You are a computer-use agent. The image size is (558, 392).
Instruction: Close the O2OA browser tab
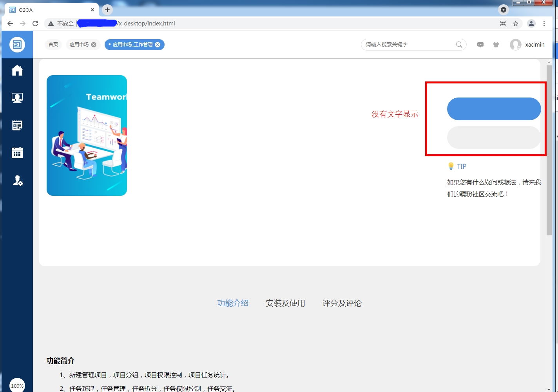tap(92, 10)
